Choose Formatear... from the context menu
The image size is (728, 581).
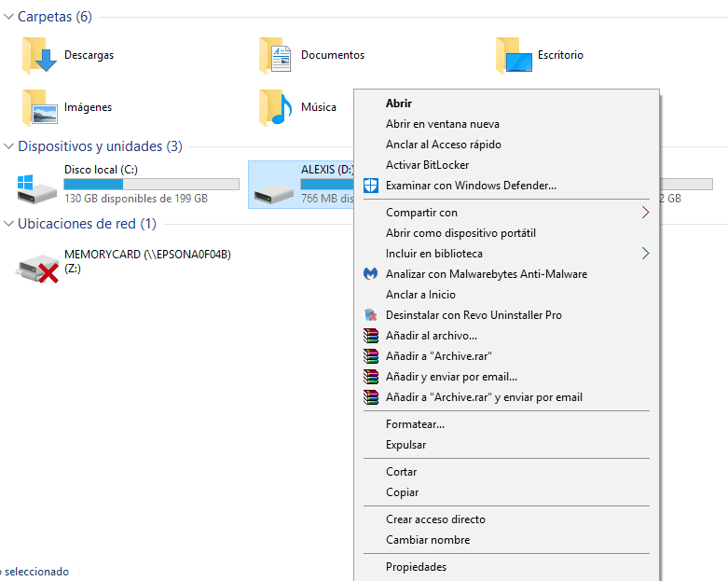tap(415, 424)
